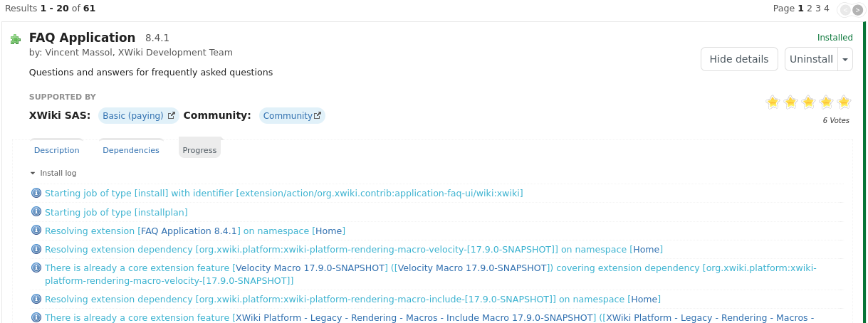Image resolution: width=868 pixels, height=323 pixels.
Task: Click the green puzzle-piece extension icon
Action: [16, 40]
